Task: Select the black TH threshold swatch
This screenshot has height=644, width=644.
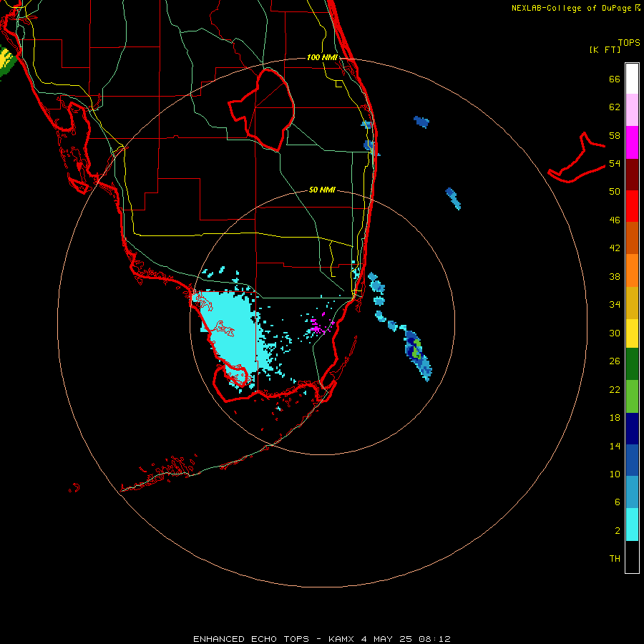Action: (x=632, y=557)
